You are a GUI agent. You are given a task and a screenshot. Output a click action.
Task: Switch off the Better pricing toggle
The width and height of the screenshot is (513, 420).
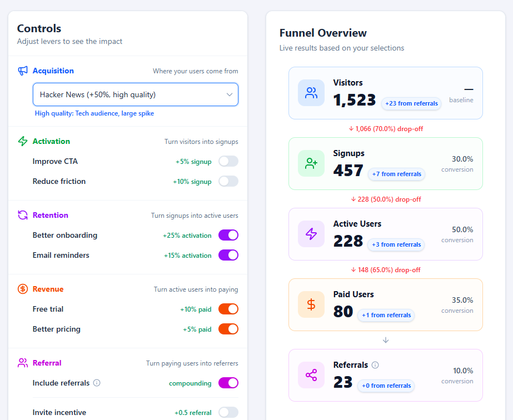click(x=228, y=329)
